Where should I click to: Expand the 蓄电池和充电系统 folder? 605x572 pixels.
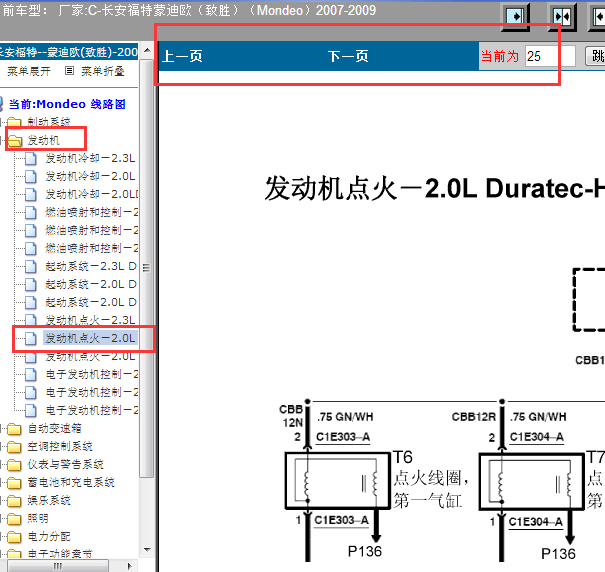71,482
